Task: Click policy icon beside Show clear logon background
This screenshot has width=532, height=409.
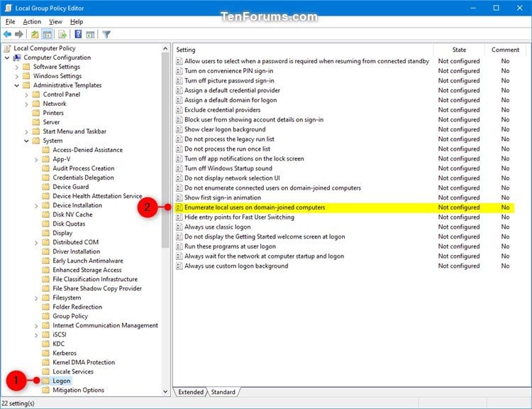Action: pos(179,129)
